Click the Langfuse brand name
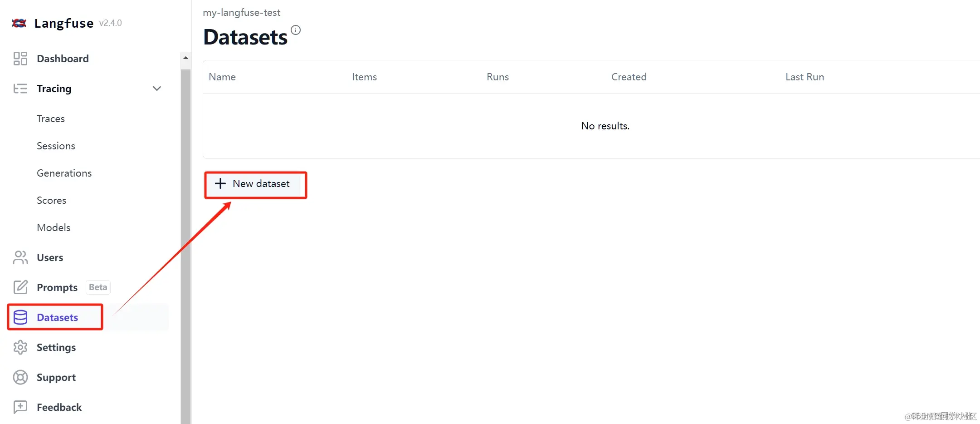This screenshot has width=980, height=424. click(x=64, y=23)
